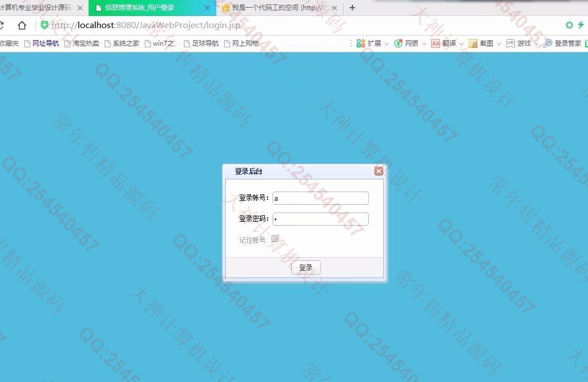Open a new browser tab
Screen dimensions: 588x382
coord(352,8)
